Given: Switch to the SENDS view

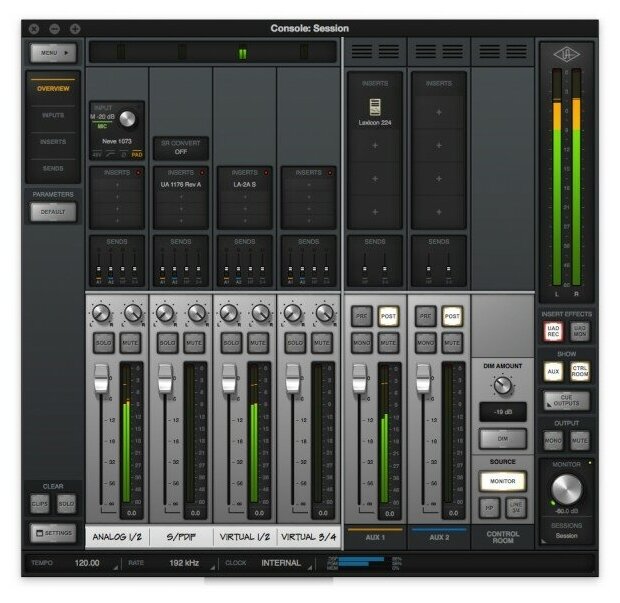Looking at the screenshot, I should 53,168.
